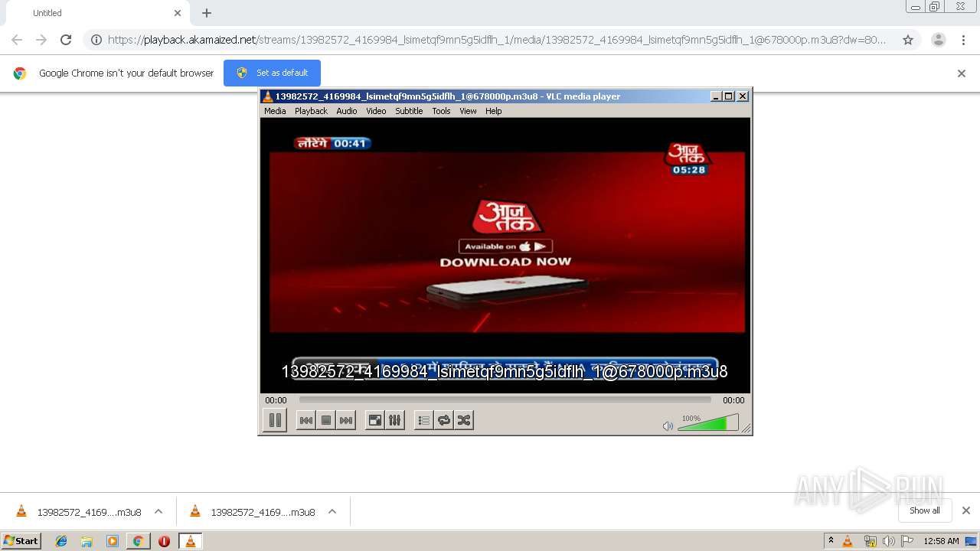Open Chrome three-dot menu
The width and height of the screenshot is (980, 551).
click(x=963, y=40)
